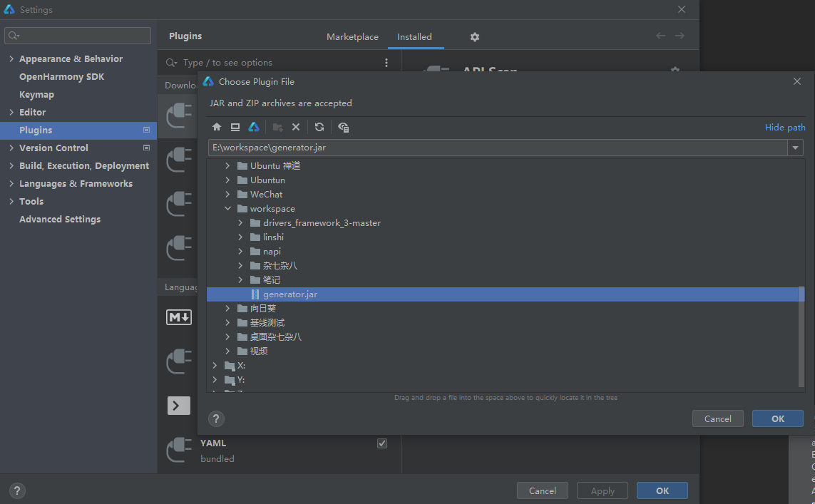Toggle show hidden files icon
The image size is (815, 504).
[343, 127]
